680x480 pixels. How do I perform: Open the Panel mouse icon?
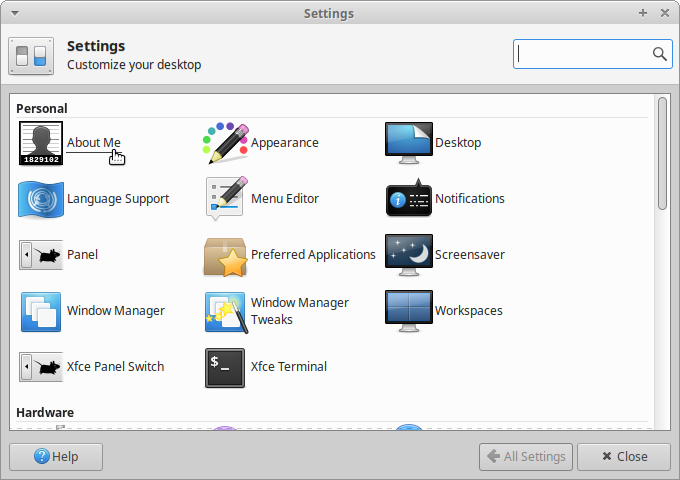click(x=41, y=255)
